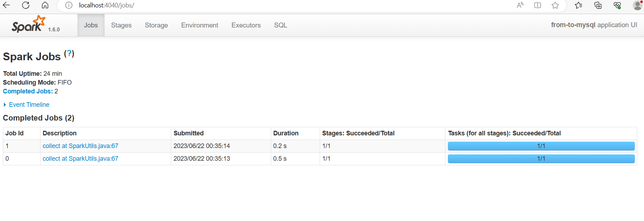Switch to the Stages tab
The width and height of the screenshot is (644, 221).
[121, 25]
